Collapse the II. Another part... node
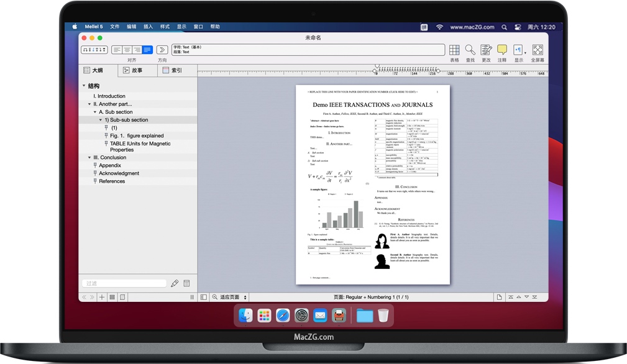The height and width of the screenshot is (364, 627). pos(89,104)
